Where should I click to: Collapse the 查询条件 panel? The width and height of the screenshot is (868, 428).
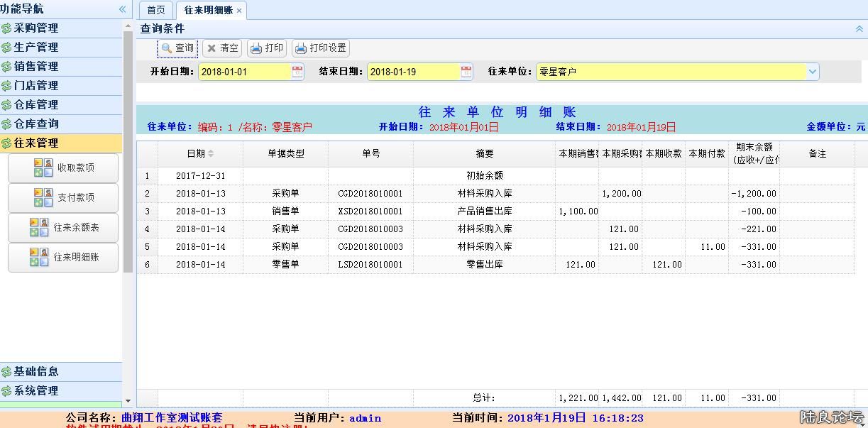pyautogui.click(x=859, y=29)
